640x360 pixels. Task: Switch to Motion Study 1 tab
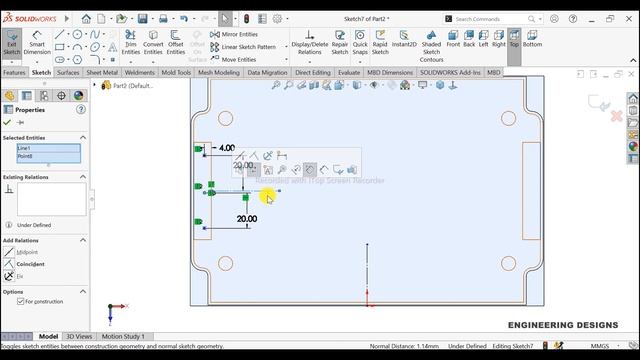[123, 336]
